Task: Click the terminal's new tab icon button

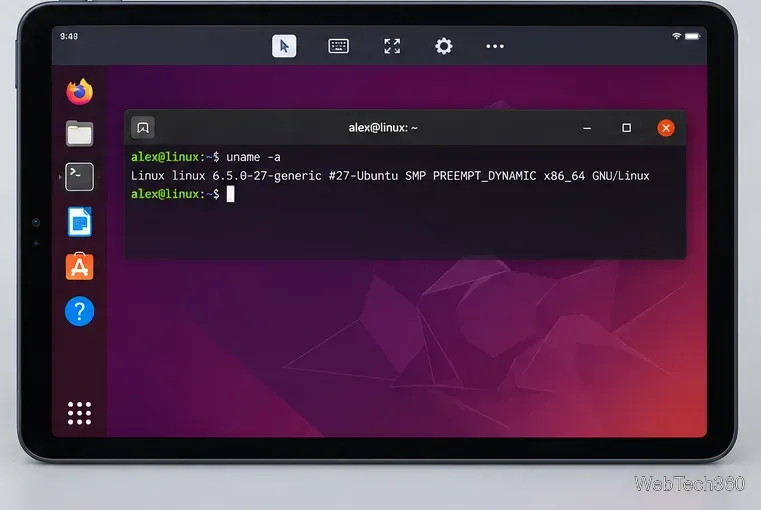Action: point(143,128)
